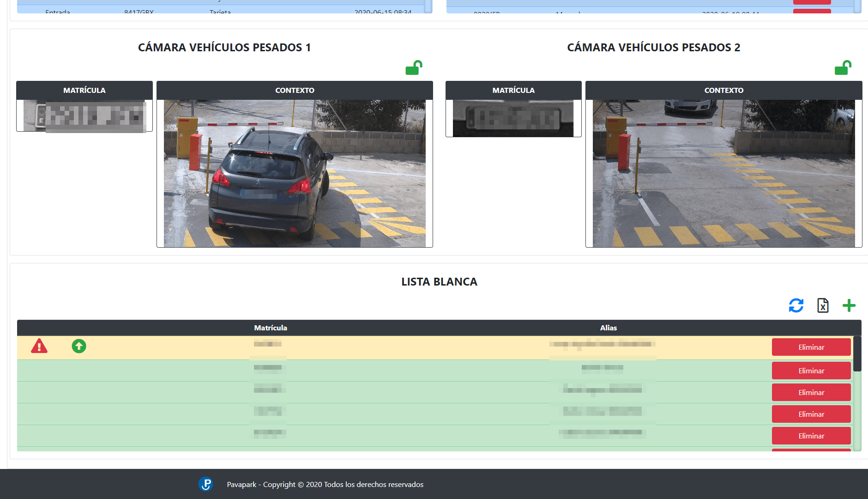Refresh the Lista Blanca table
Screen dimensions: 868x499
tap(796, 305)
